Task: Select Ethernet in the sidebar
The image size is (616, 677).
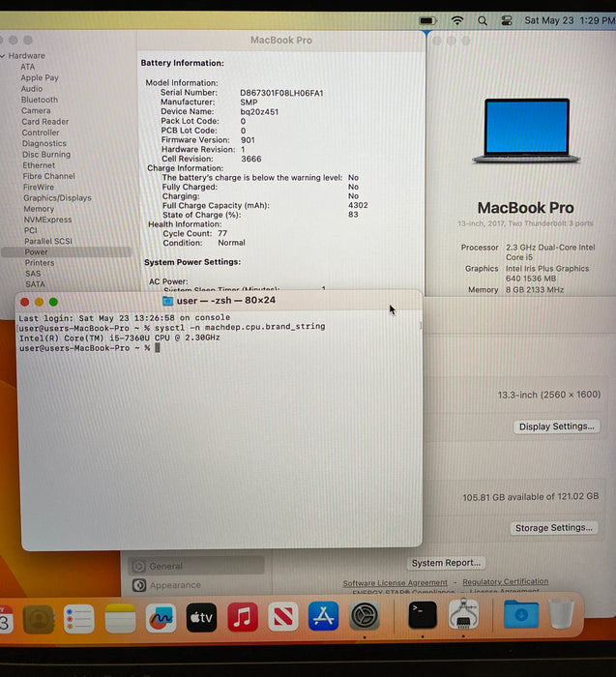Action: click(x=39, y=165)
